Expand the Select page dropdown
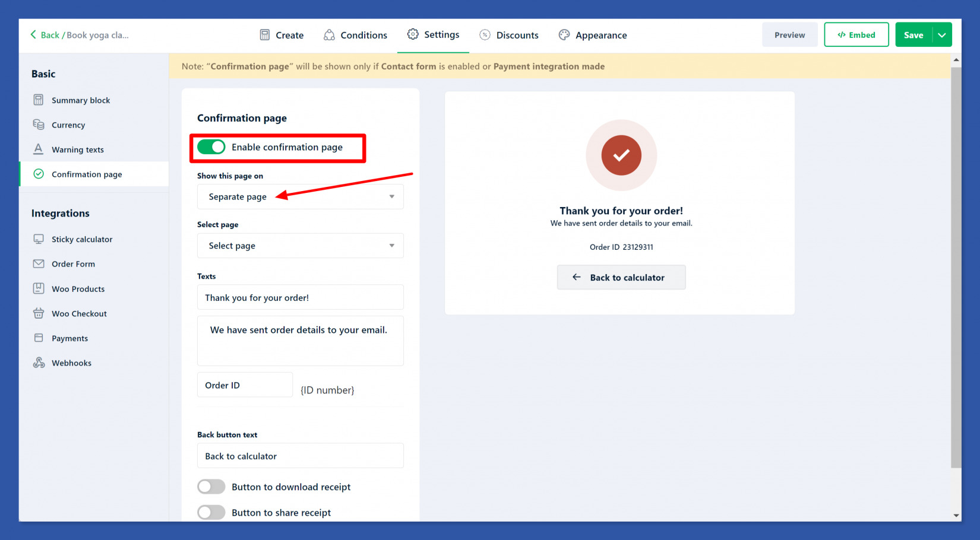Screen dimensions: 980x540 (300, 245)
